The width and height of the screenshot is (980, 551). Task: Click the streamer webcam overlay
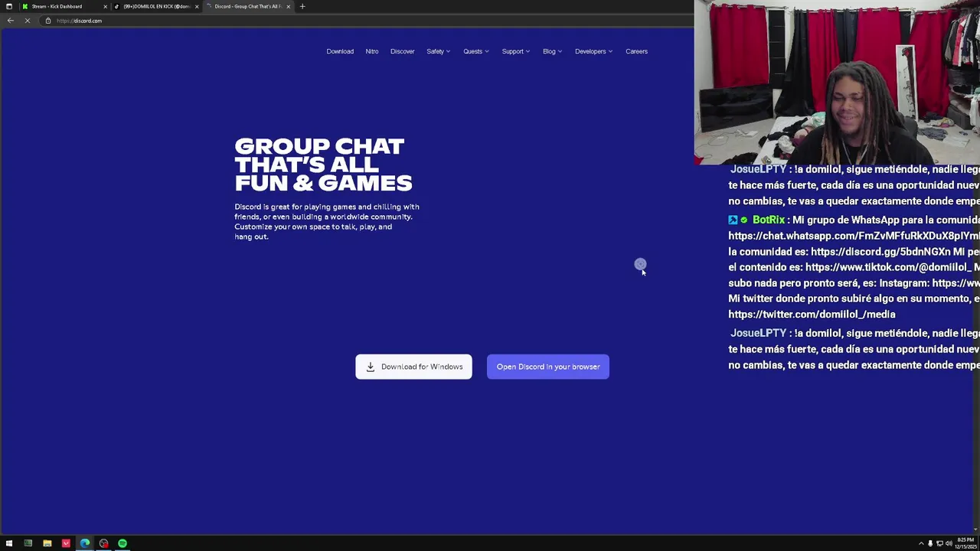pos(837,83)
